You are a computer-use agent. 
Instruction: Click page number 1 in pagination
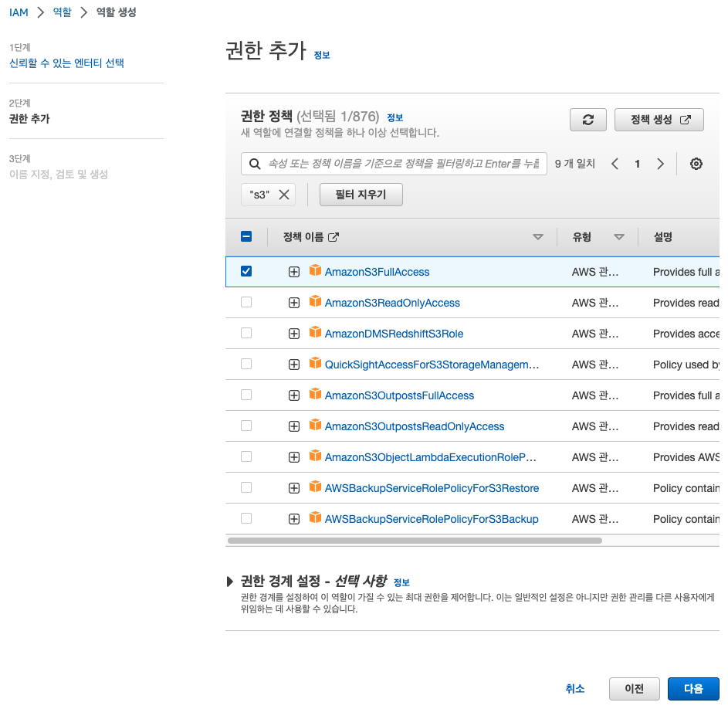click(x=638, y=164)
